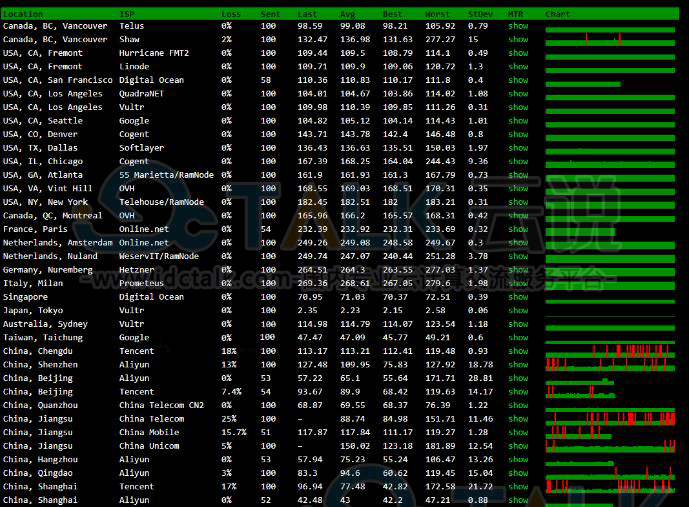Click the 18% loss value for Chengdu
The height and width of the screenshot is (507, 690).
point(229,351)
